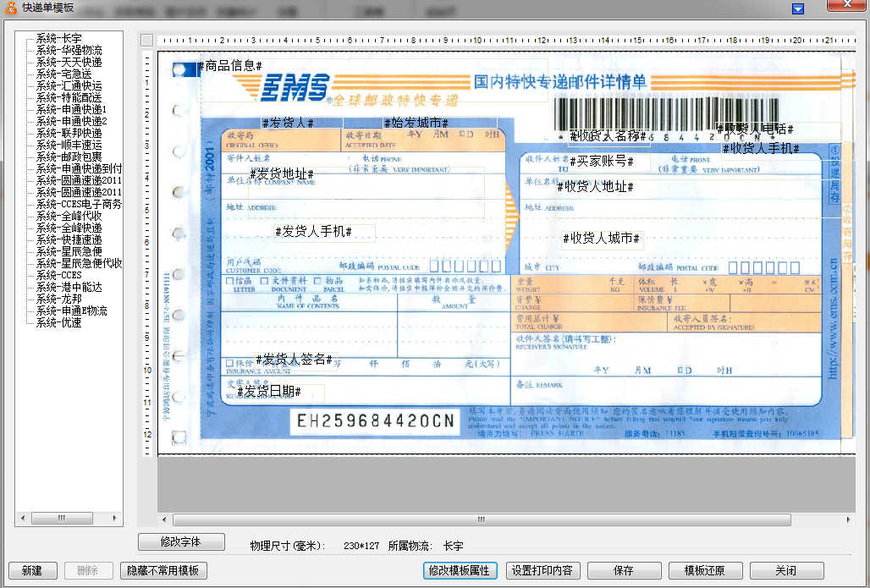Select the 系统-龙邦 template

point(58,299)
